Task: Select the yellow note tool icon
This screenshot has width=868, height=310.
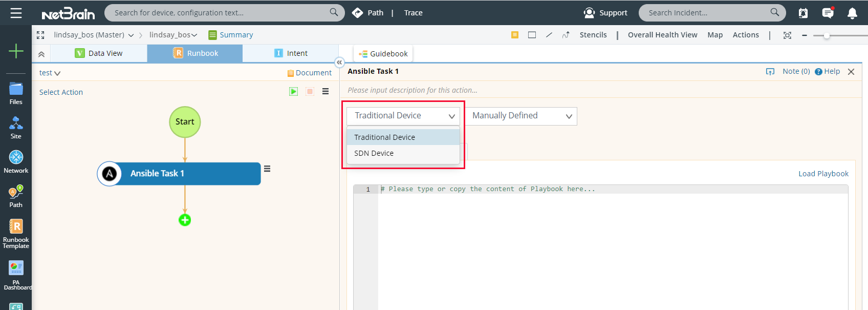Action: click(515, 35)
